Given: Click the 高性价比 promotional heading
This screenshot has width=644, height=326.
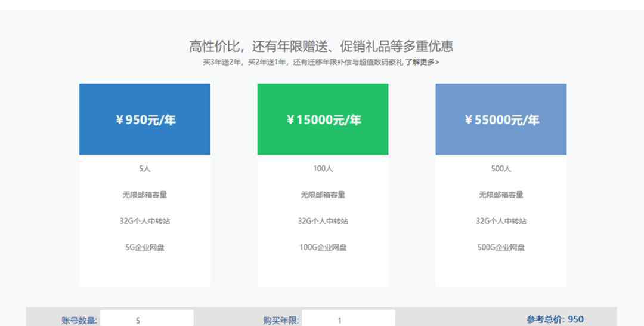Looking at the screenshot, I should (x=321, y=46).
